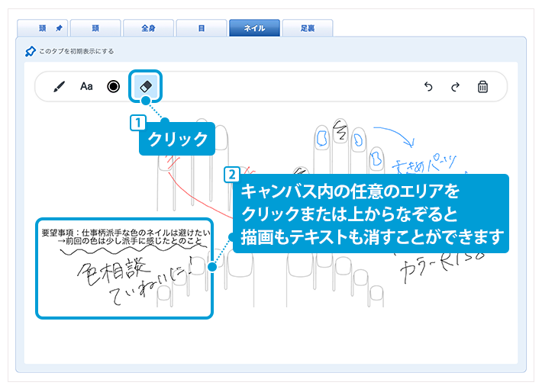
Task: Select the pen drawing tool
Action: click(x=60, y=86)
